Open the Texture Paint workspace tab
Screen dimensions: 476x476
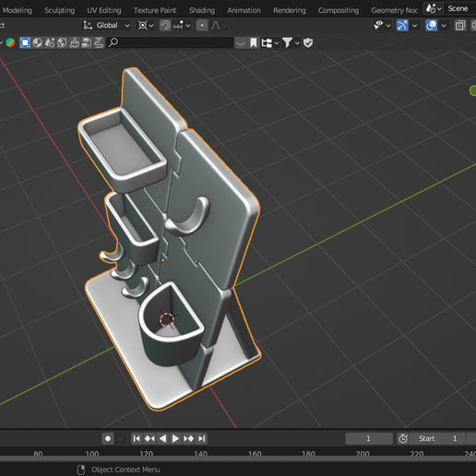click(x=155, y=10)
